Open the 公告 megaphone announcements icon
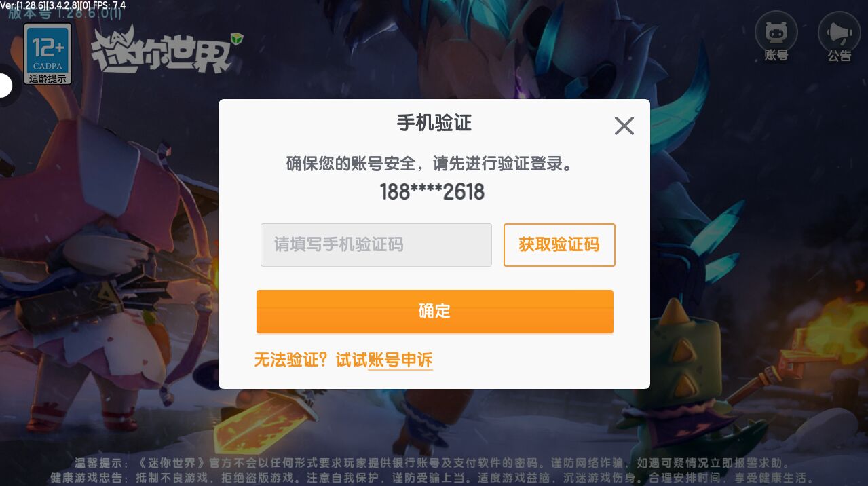Image resolution: width=868 pixels, height=486 pixels. 839,38
